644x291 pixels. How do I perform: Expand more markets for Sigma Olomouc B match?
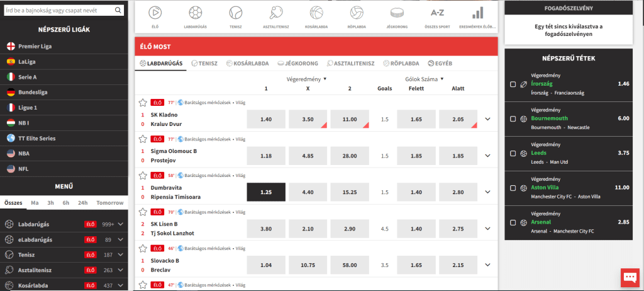tap(487, 156)
